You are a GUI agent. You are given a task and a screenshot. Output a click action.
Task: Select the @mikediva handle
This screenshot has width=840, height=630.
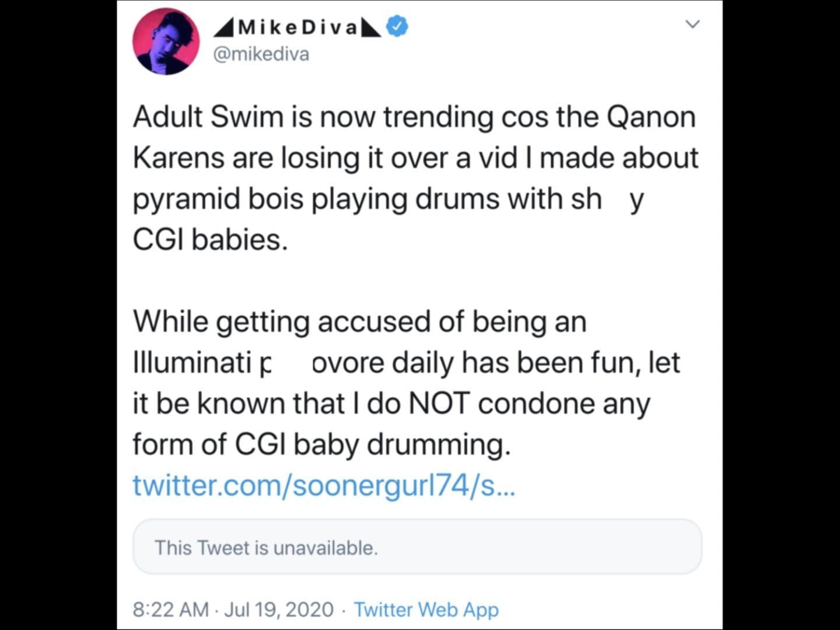tap(262, 54)
